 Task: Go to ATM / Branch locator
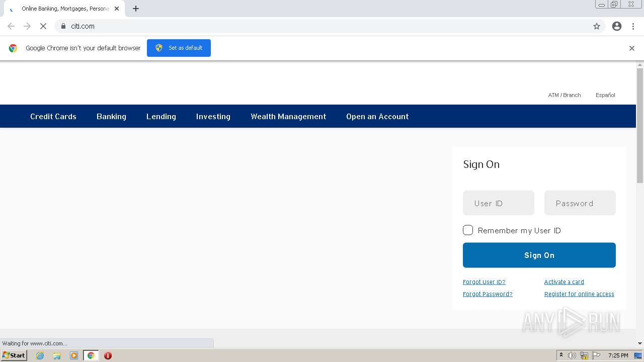coord(565,95)
